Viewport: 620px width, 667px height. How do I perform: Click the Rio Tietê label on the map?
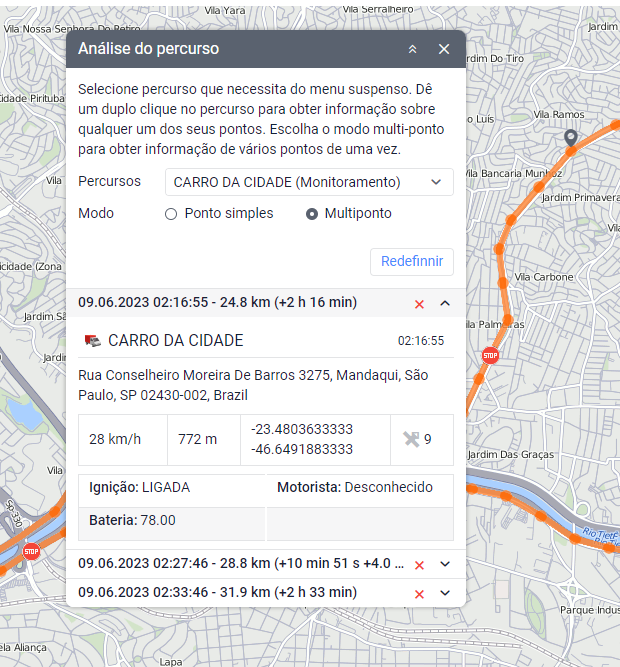[x=600, y=535]
